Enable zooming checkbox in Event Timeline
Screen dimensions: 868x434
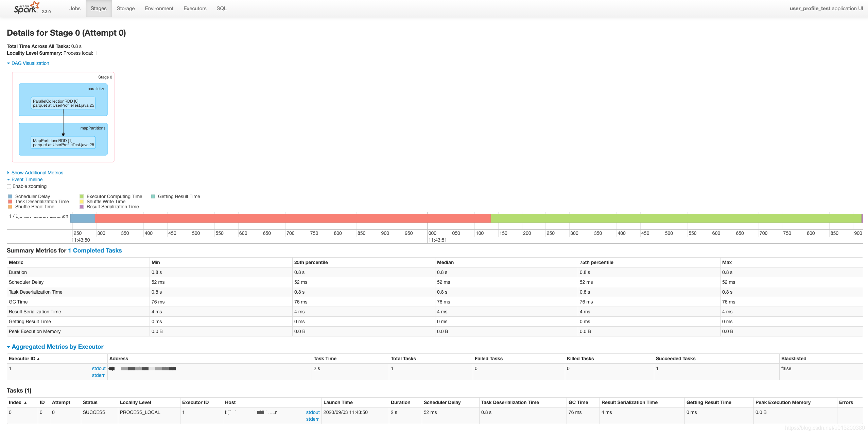click(x=9, y=187)
